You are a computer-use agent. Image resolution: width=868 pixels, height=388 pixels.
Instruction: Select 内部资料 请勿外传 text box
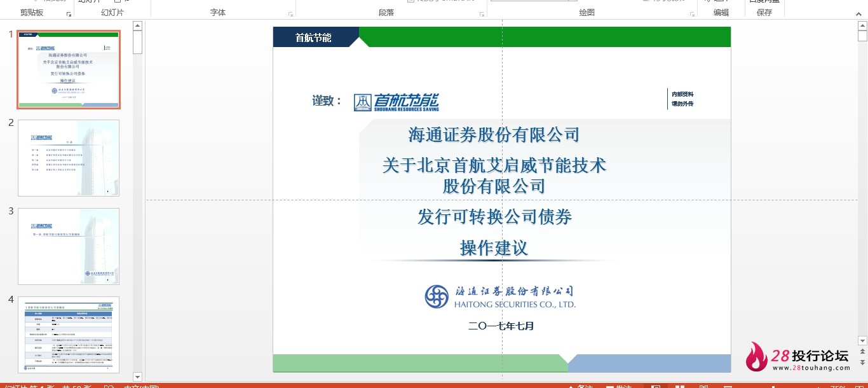point(682,99)
